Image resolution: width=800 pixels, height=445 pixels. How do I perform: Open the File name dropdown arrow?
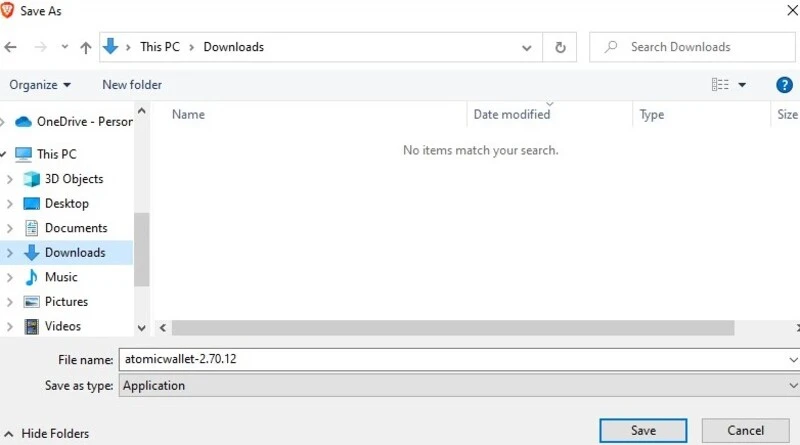[793, 360]
